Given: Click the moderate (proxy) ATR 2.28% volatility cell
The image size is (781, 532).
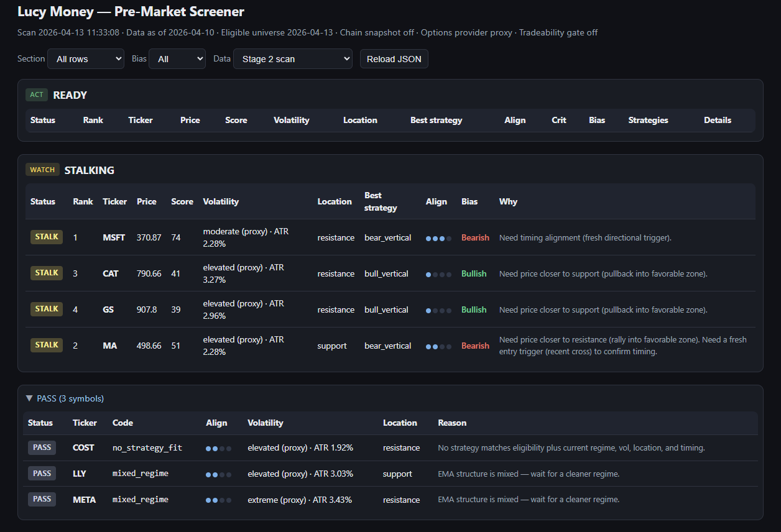Looking at the screenshot, I should pyautogui.click(x=246, y=237).
